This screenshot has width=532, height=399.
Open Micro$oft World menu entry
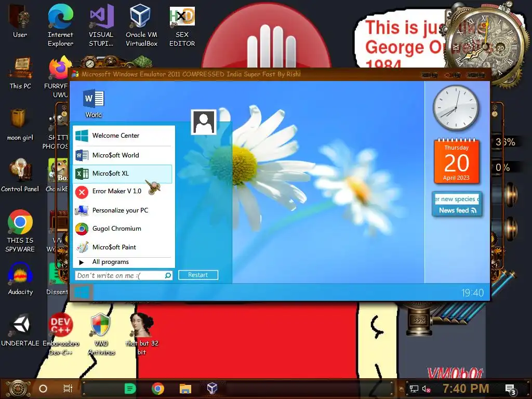coord(123,155)
